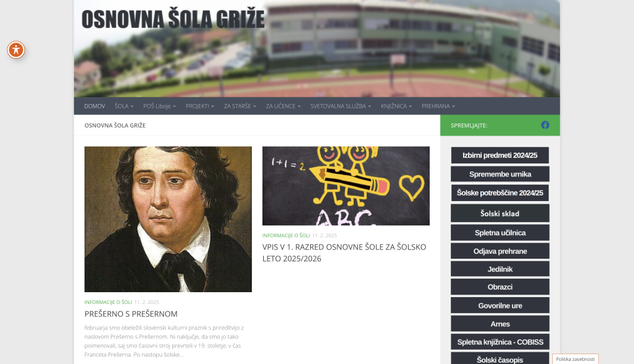Open the KNJIŽNICA menu item
This screenshot has height=364, width=634.
tap(396, 106)
